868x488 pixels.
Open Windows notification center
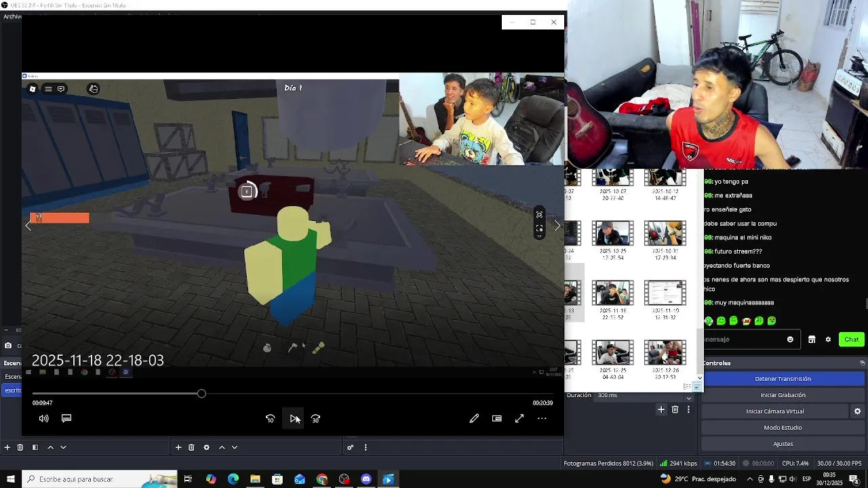click(854, 479)
